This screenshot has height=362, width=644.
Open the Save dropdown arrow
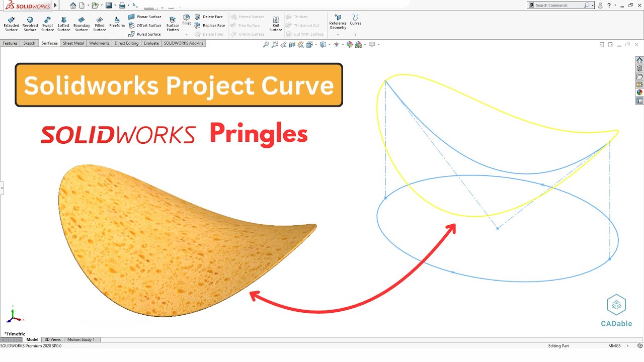[x=114, y=6]
